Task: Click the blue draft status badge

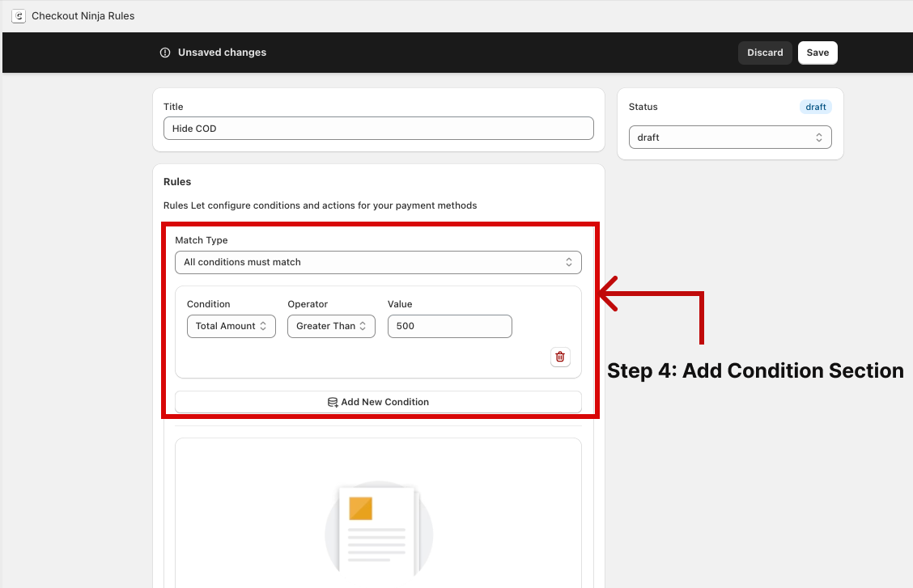Action: [x=815, y=107]
